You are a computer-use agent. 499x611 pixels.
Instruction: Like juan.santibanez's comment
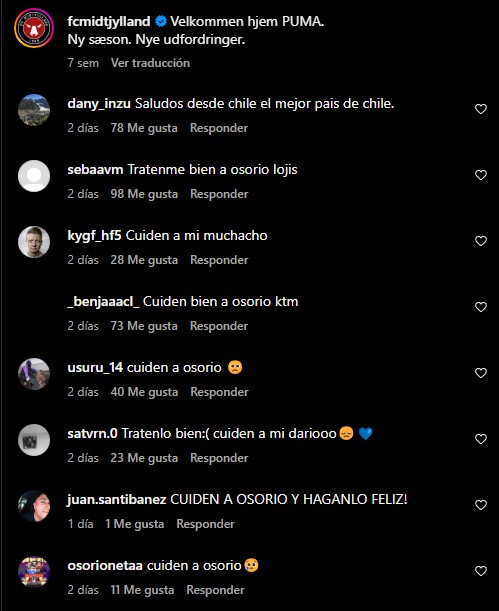[481, 505]
